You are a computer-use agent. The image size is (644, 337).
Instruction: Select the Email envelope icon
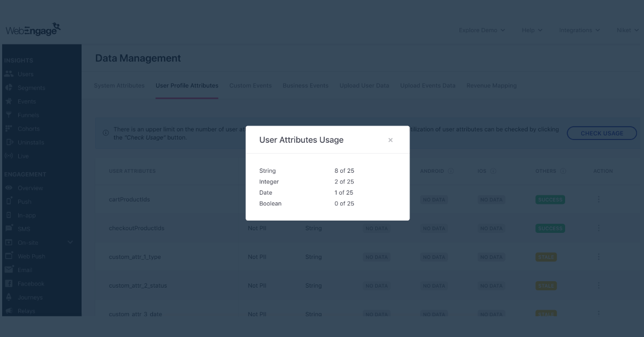[x=9, y=270]
